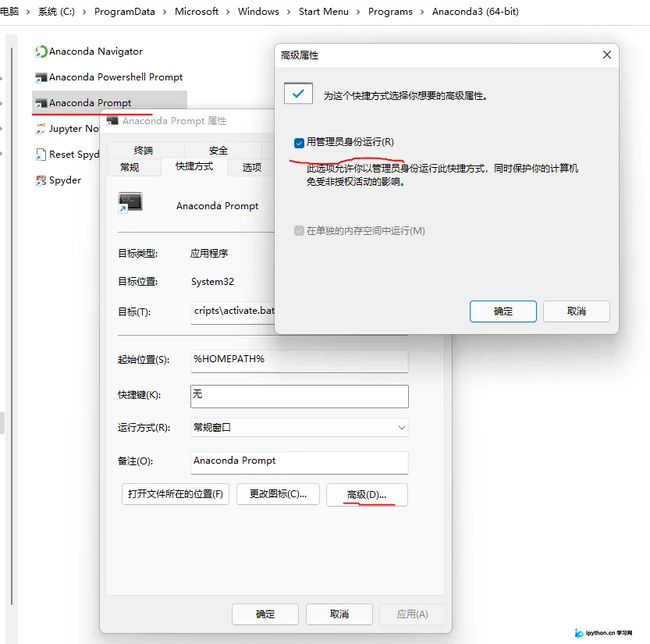Select the 快捷方式 tab

pos(194,166)
